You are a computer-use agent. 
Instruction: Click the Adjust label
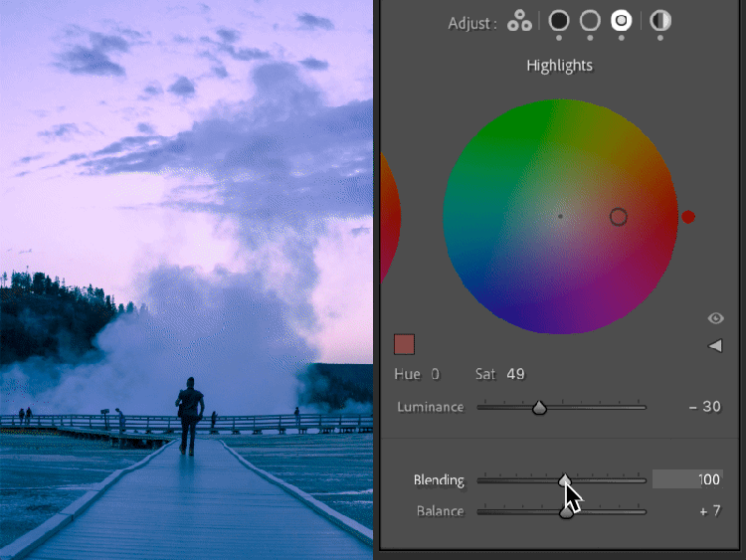pos(472,23)
